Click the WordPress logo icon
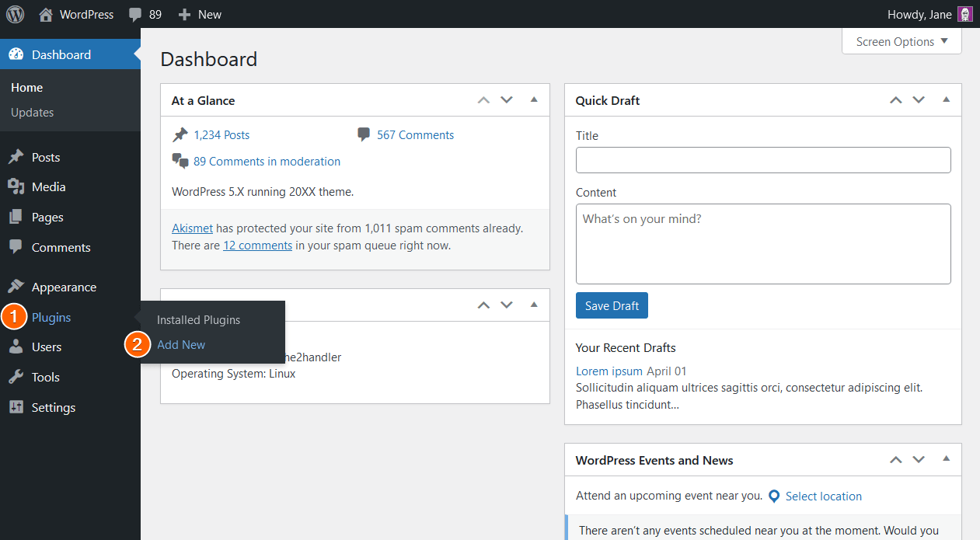The image size is (980, 540). (15, 14)
